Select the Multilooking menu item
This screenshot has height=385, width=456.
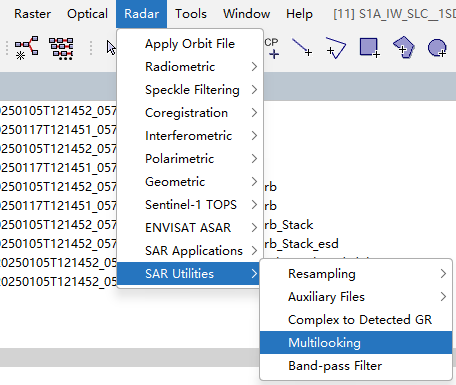point(356,343)
